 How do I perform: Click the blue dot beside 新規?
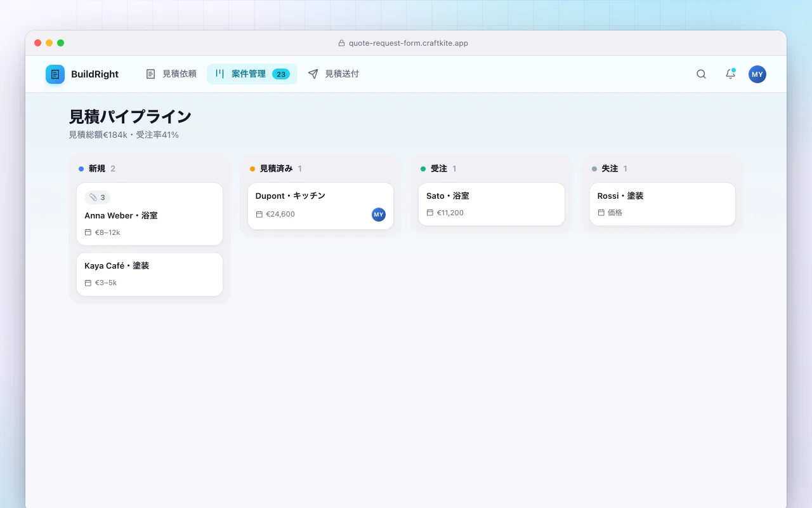[x=81, y=169]
